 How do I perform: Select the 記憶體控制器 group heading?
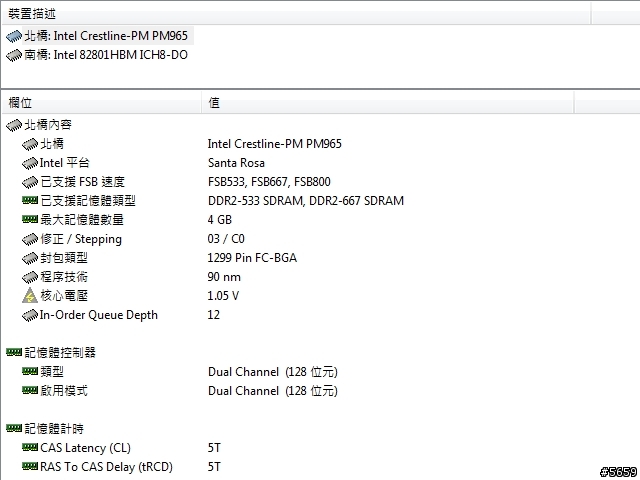coord(60,352)
